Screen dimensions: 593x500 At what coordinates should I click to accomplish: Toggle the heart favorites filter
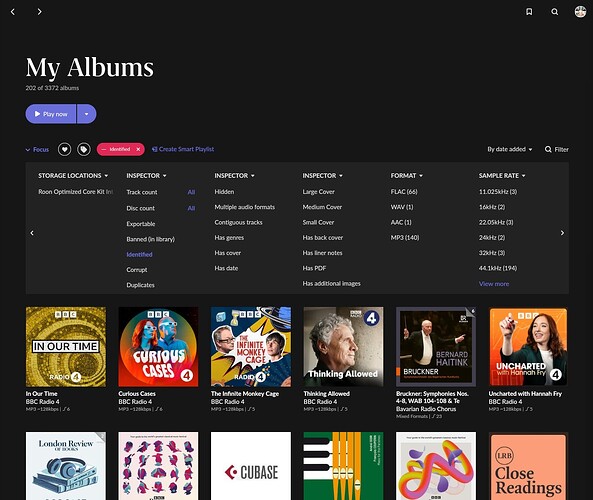point(65,149)
